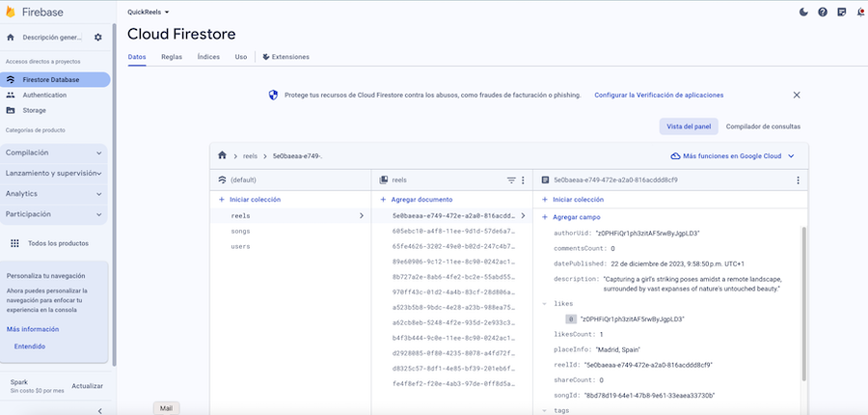Select Vista del panel view
Image resolution: width=868 pixels, height=415 pixels.
pyautogui.click(x=689, y=126)
